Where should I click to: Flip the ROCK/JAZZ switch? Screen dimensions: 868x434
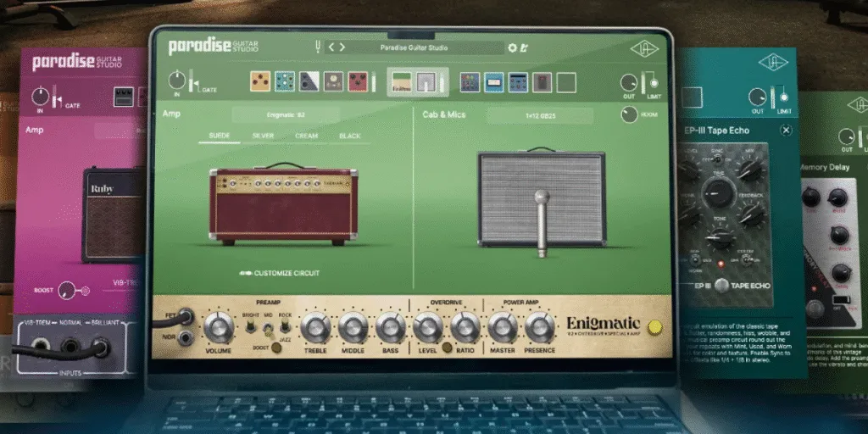coord(285,326)
